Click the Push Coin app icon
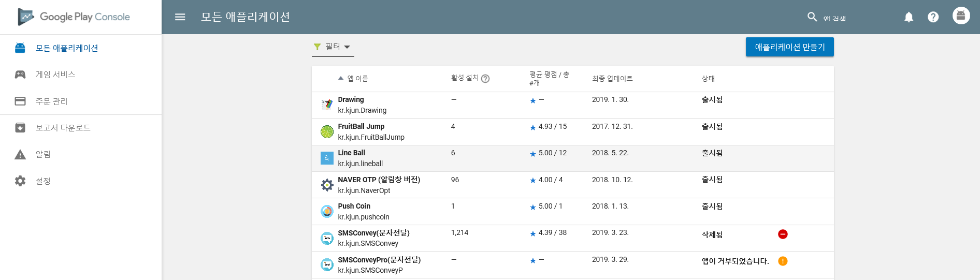This screenshot has height=280, width=980. pyautogui.click(x=327, y=211)
